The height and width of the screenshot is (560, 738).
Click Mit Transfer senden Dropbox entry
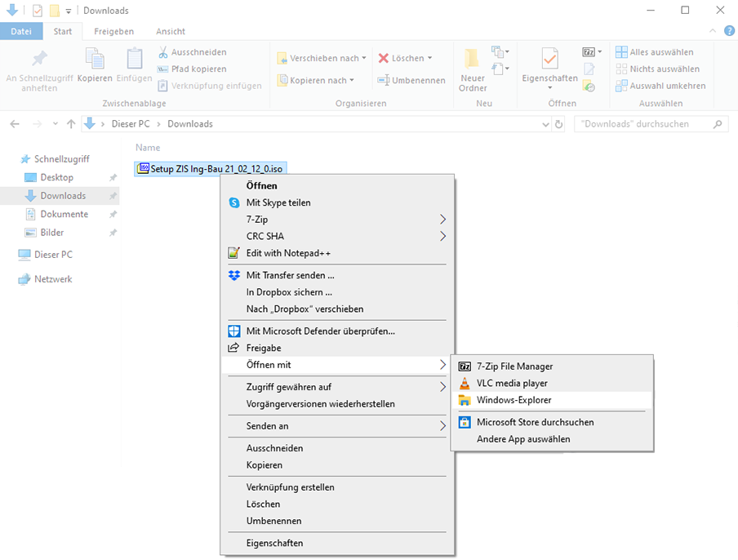pyautogui.click(x=290, y=275)
